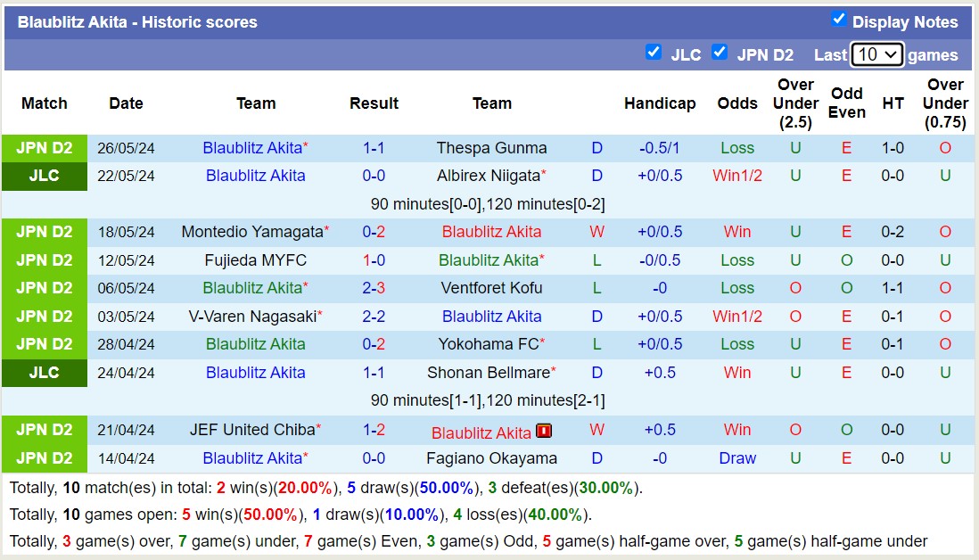Open Yokohama FC team link
Screen dimensions: 979x560
(x=488, y=344)
